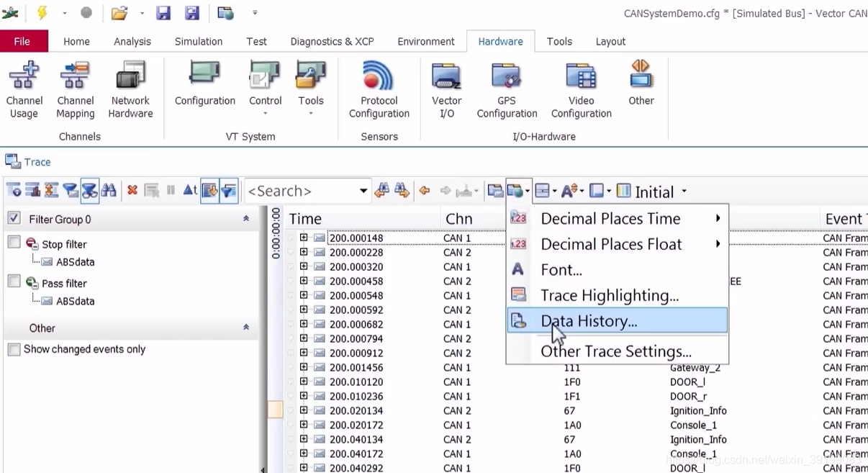Start measurement with the lightning bolt icon
The width and height of the screenshot is (868, 473).
[x=42, y=13]
